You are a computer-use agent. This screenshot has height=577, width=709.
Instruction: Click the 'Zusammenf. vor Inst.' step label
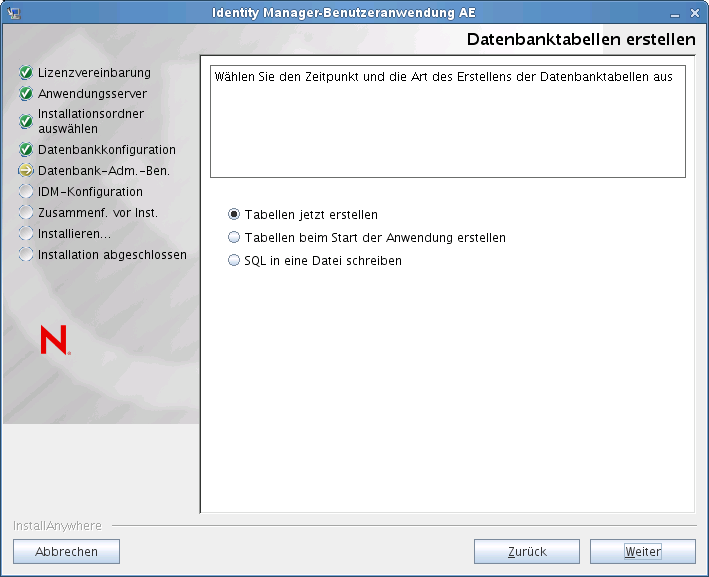tap(98, 213)
